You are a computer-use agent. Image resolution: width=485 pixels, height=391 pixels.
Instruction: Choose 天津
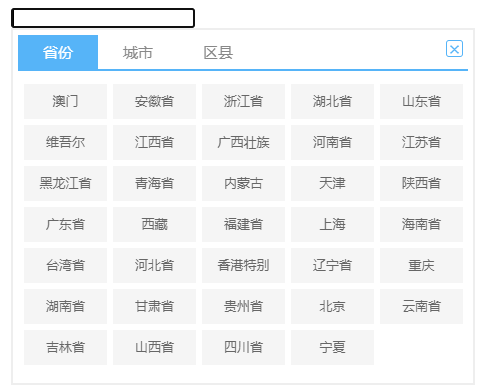click(332, 183)
